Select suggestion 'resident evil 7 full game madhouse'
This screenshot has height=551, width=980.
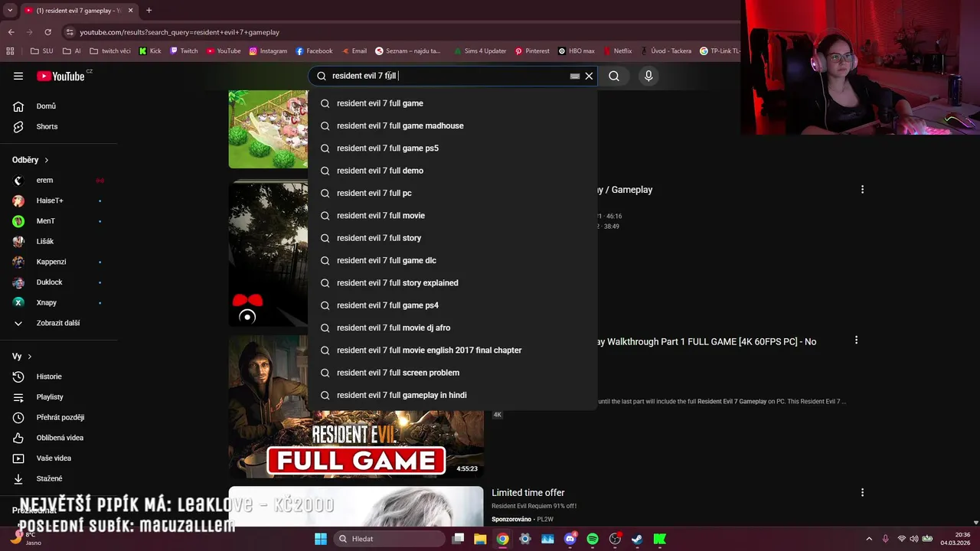pos(452,126)
